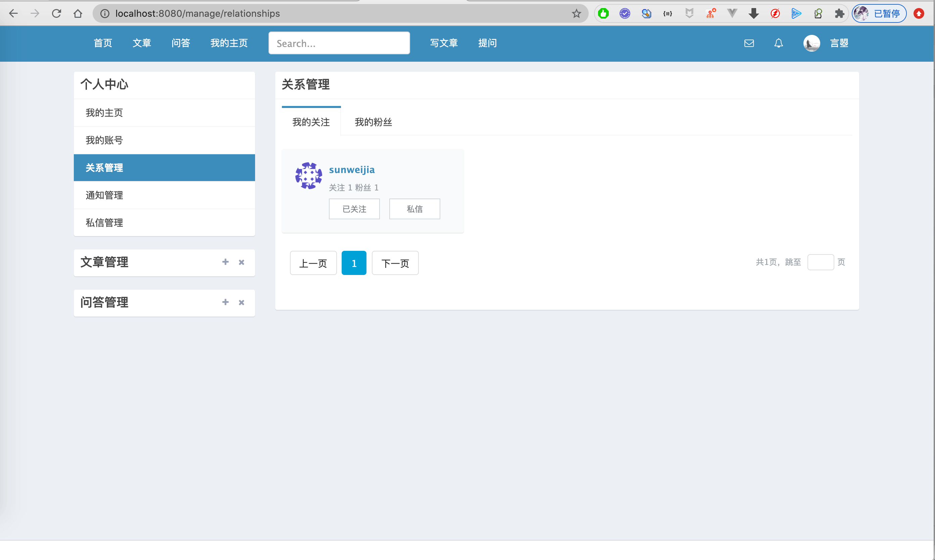The image size is (935, 560).
Task: Click the 下一页 pagination button
Action: tap(395, 263)
